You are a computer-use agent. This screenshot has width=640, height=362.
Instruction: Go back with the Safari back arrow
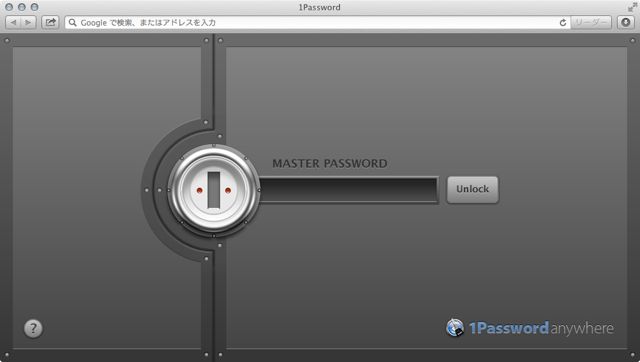[13, 22]
